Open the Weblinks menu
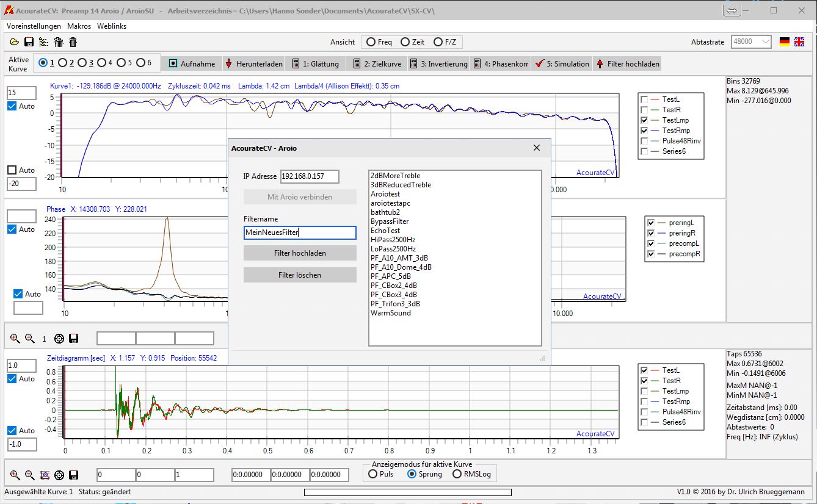 (x=112, y=26)
